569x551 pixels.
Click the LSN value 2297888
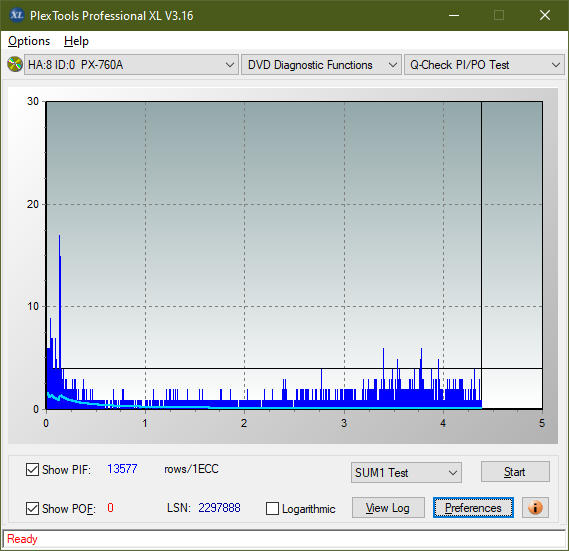[x=219, y=508]
